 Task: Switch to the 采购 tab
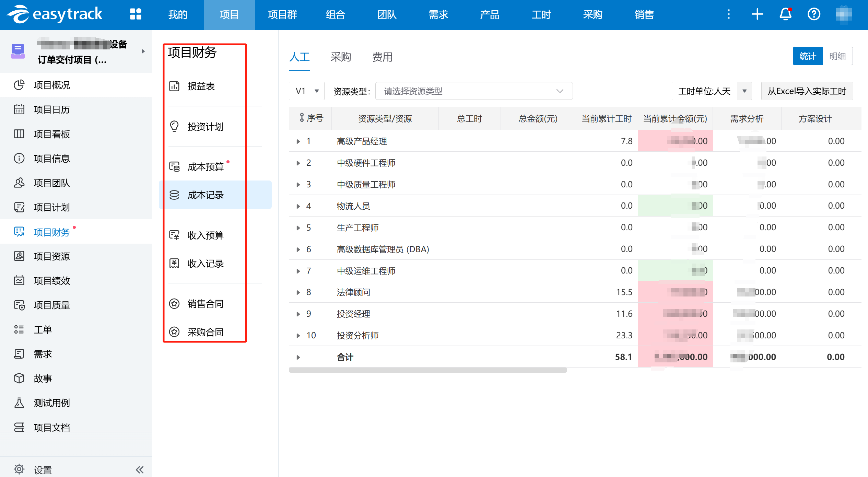(x=340, y=57)
